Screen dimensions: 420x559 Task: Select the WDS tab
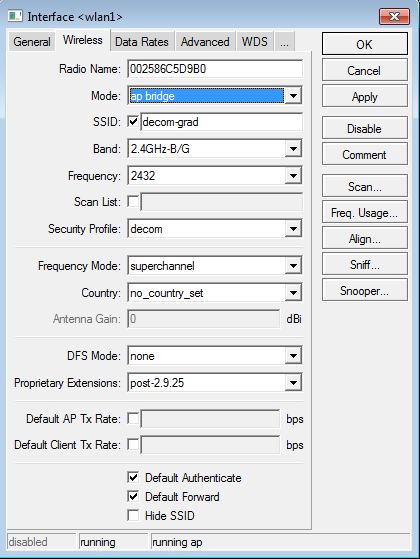tap(255, 42)
